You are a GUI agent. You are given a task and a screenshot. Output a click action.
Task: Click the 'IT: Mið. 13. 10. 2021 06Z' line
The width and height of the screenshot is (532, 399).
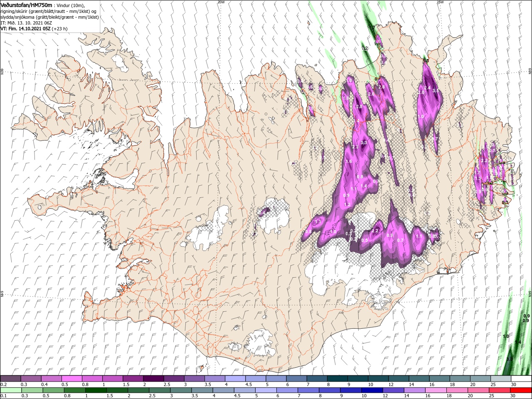[26, 22]
